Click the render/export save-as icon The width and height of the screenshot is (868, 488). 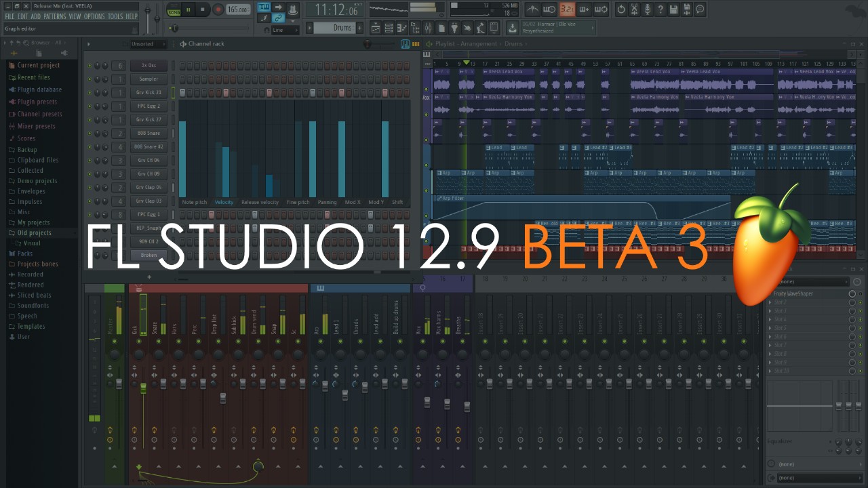(687, 9)
